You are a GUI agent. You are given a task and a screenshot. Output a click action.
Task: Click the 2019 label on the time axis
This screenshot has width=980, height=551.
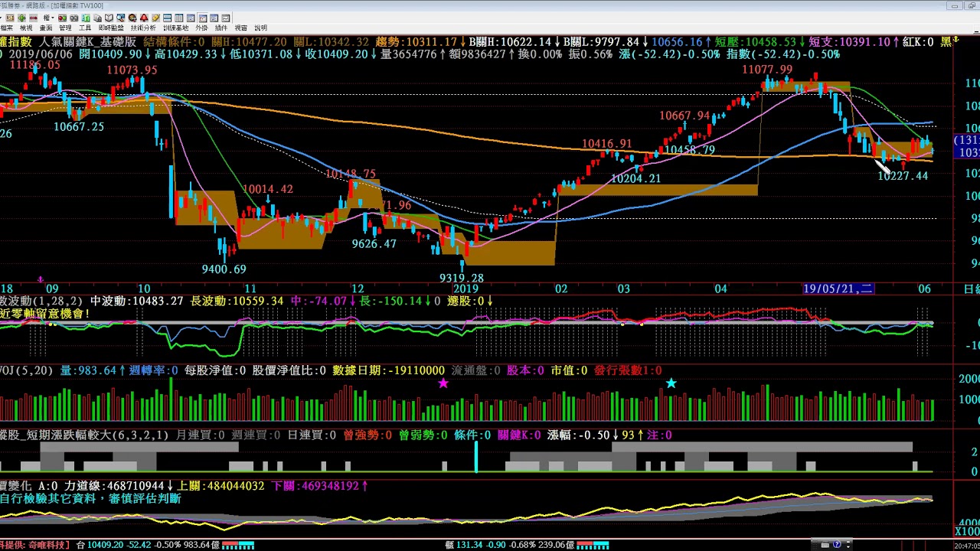[x=465, y=289]
